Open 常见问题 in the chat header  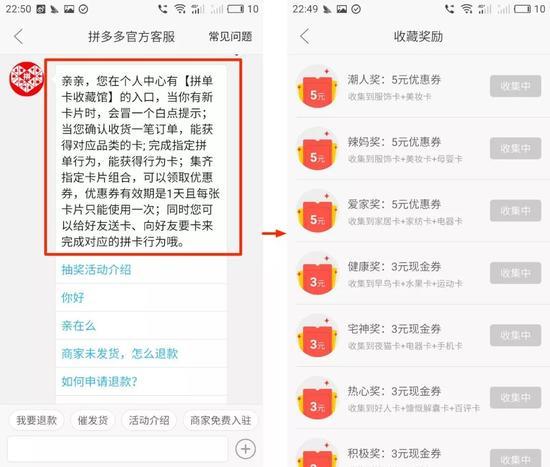click(230, 36)
